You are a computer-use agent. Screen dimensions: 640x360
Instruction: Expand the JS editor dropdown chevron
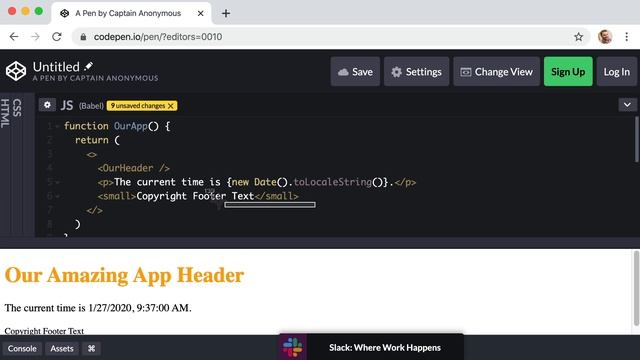[x=627, y=105]
